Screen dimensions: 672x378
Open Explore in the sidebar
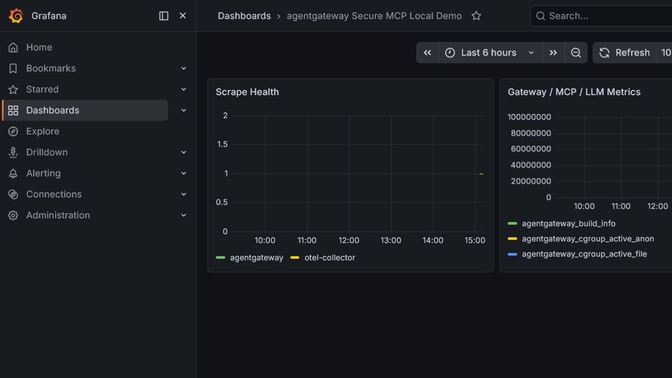pos(42,131)
